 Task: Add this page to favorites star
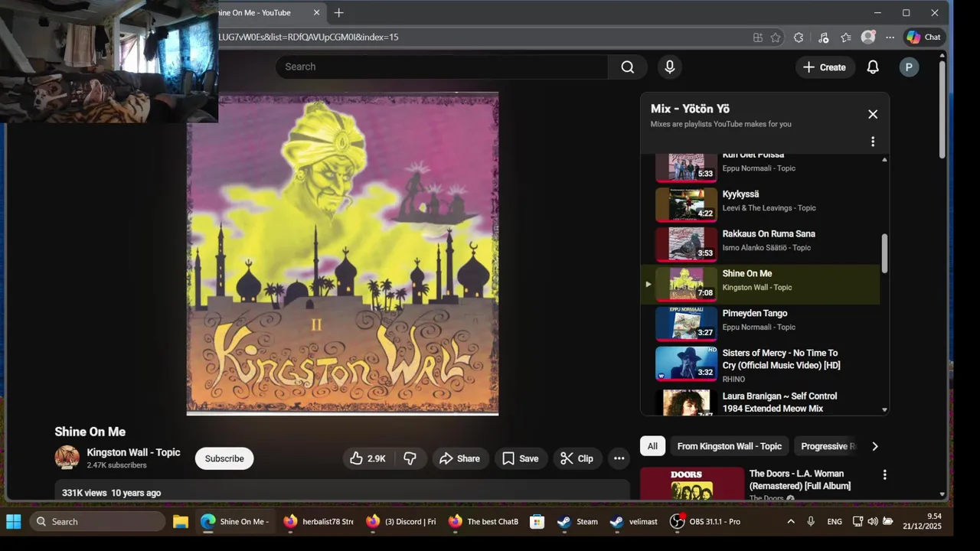coord(776,37)
